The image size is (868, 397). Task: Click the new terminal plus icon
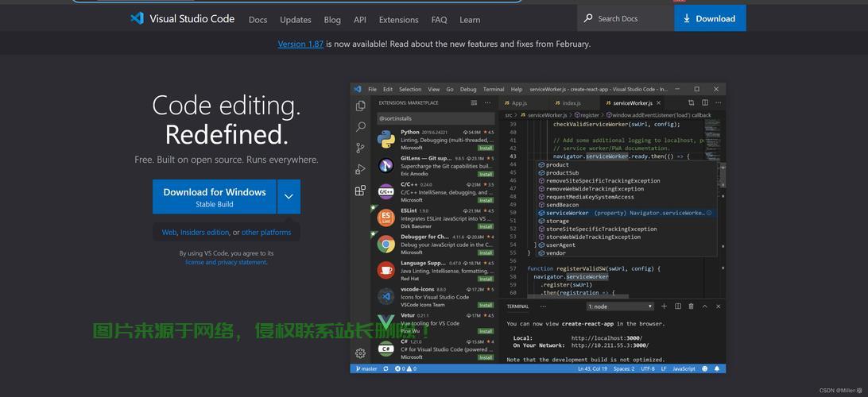(x=663, y=306)
